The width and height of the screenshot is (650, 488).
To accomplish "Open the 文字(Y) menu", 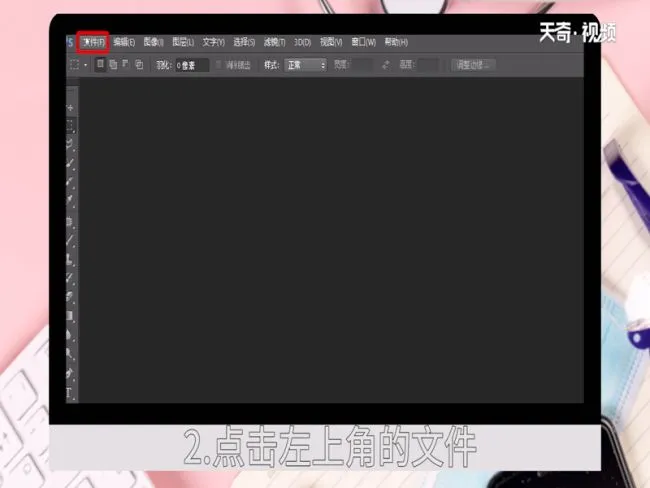I will tap(213, 42).
